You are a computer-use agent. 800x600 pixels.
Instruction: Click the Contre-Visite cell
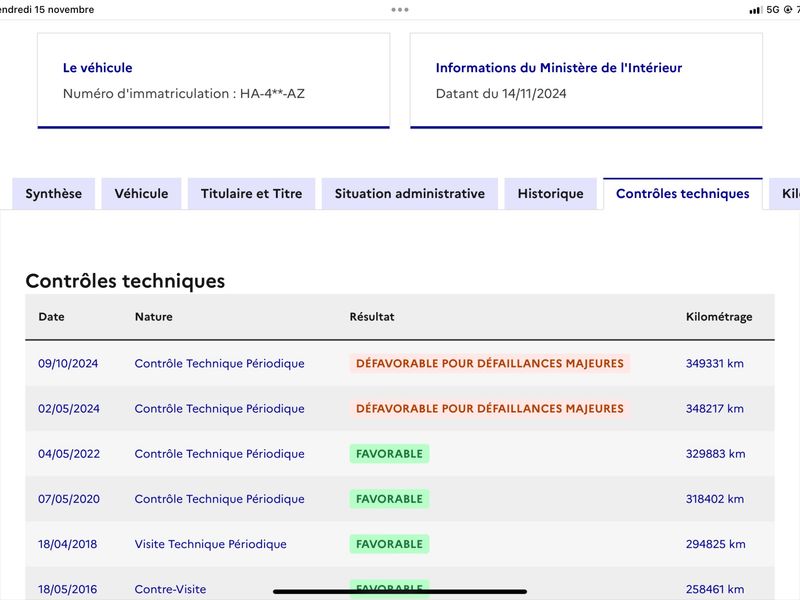[x=170, y=589]
